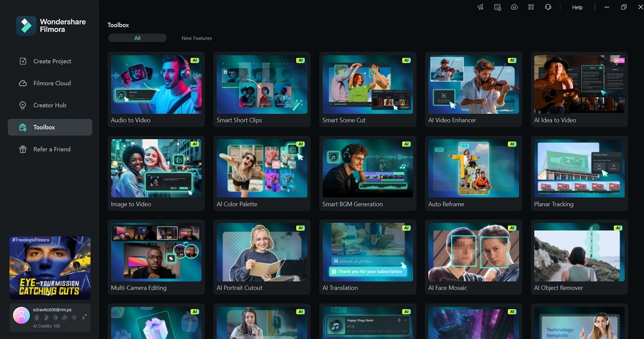Expand the account panel arrow
Image resolution: width=644 pixels, height=339 pixels.
(x=83, y=318)
